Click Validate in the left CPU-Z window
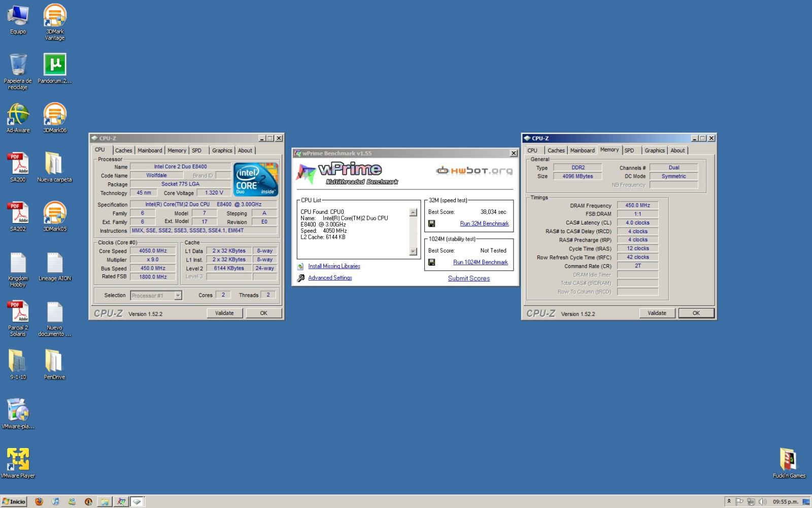The image size is (812, 508). click(224, 313)
